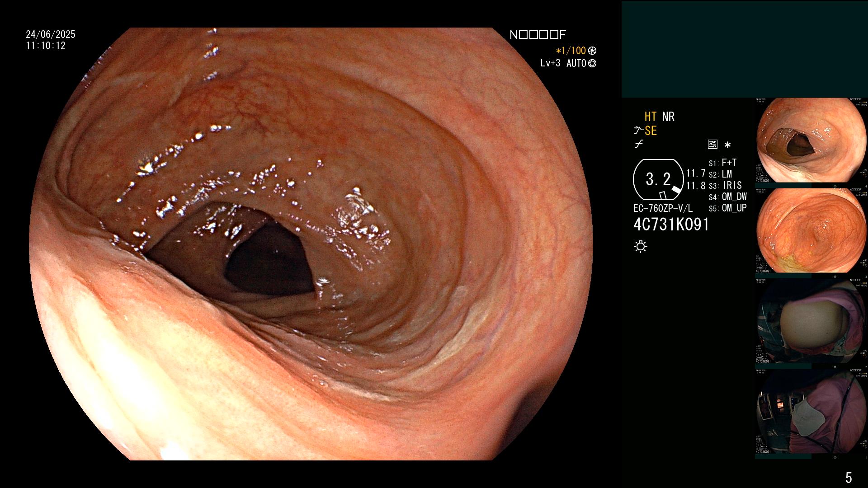Screen dimensions: 868x488
Task: Select the HT indicator
Action: coord(651,117)
